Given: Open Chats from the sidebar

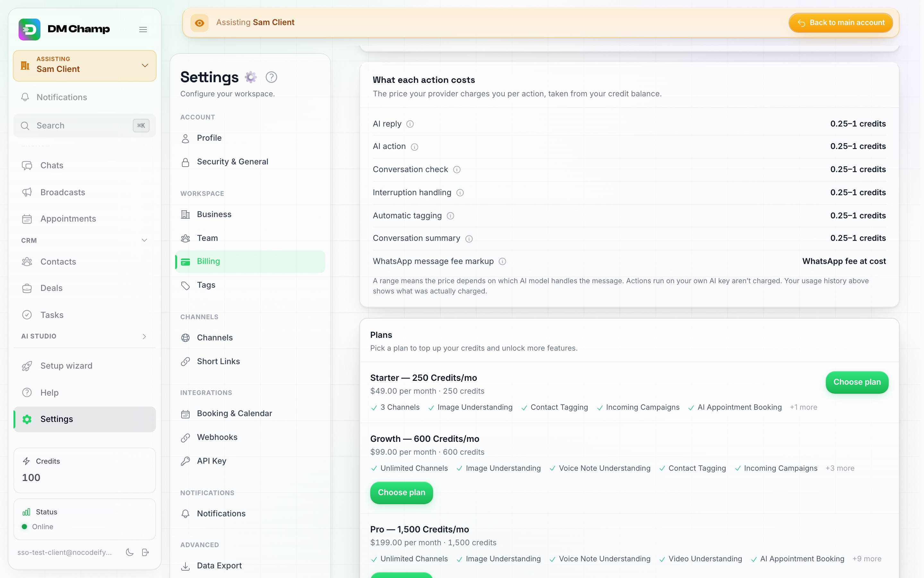Looking at the screenshot, I should pyautogui.click(x=85, y=165).
